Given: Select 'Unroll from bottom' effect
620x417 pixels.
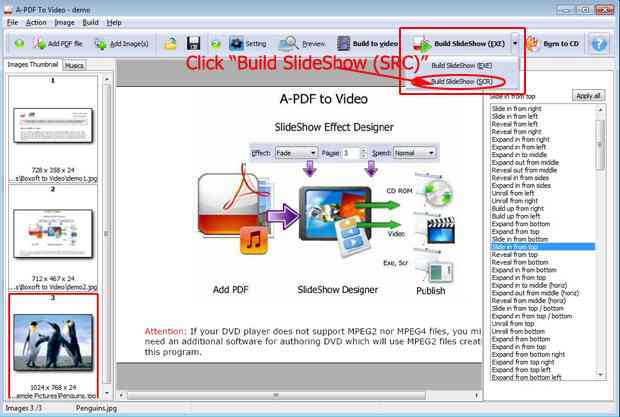Looking at the screenshot, I should (518, 331).
